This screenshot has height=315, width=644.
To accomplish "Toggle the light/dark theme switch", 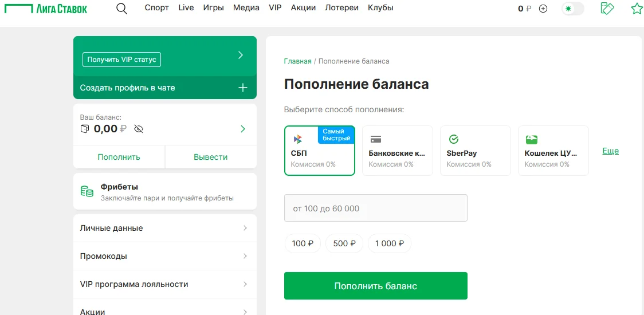I will [572, 9].
